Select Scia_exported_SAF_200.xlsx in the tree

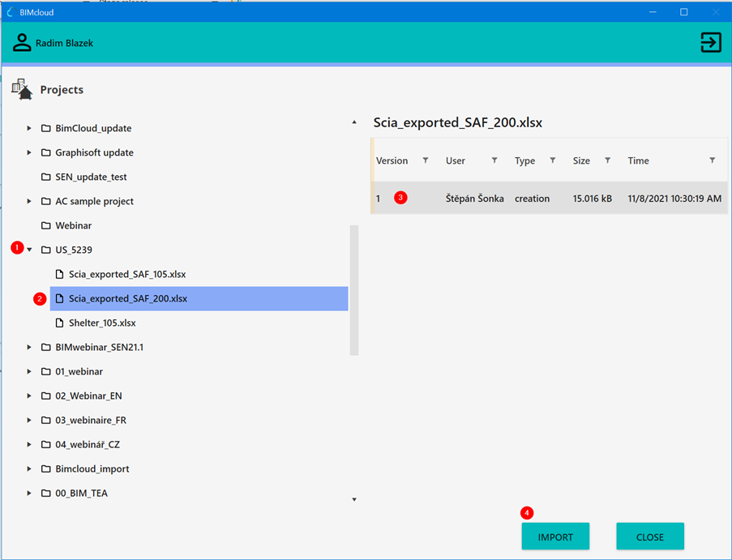199,298
